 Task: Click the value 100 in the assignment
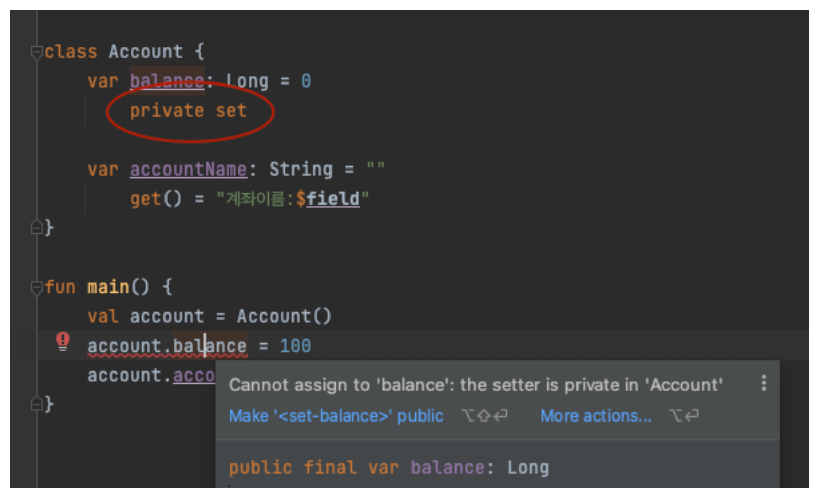[295, 346]
